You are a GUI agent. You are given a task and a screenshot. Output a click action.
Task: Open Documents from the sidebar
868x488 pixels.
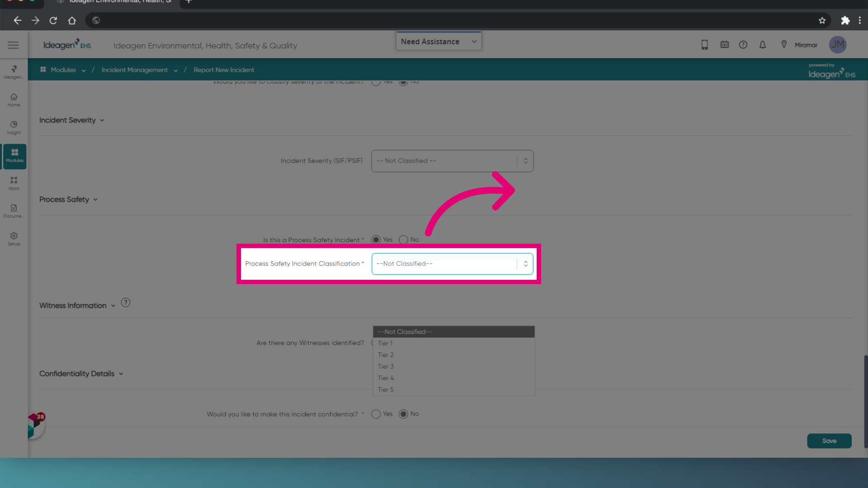tap(14, 211)
